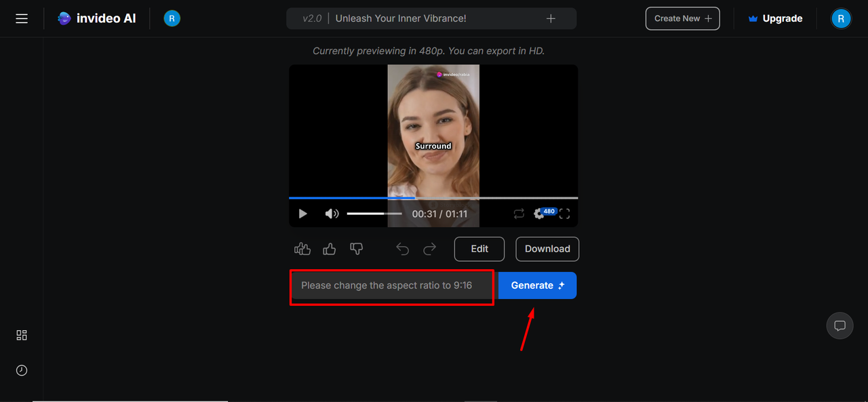Click the thumbs up icon
Screen dimensions: 868x402
[330, 249]
